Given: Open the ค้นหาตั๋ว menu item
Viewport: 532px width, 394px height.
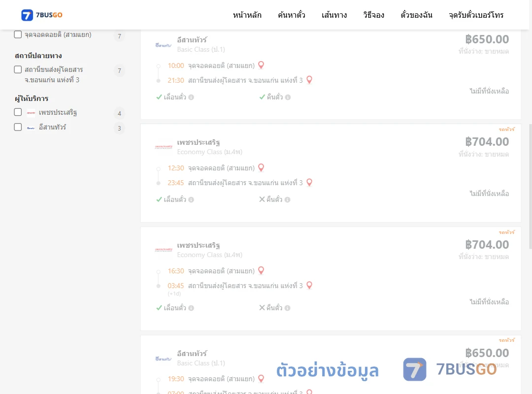Looking at the screenshot, I should click(292, 15).
